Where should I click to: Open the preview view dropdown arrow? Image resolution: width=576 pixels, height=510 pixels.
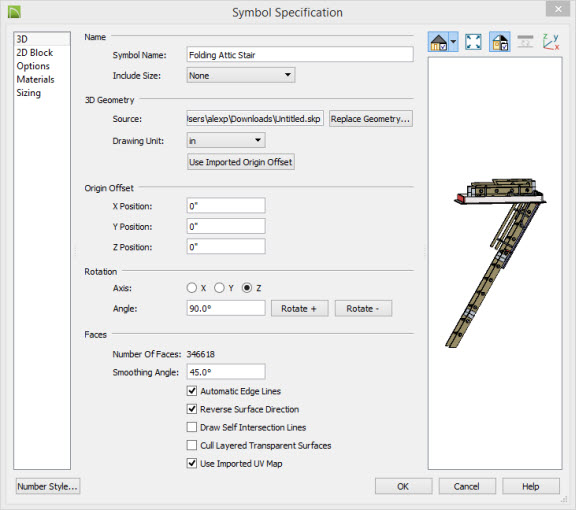tap(453, 42)
